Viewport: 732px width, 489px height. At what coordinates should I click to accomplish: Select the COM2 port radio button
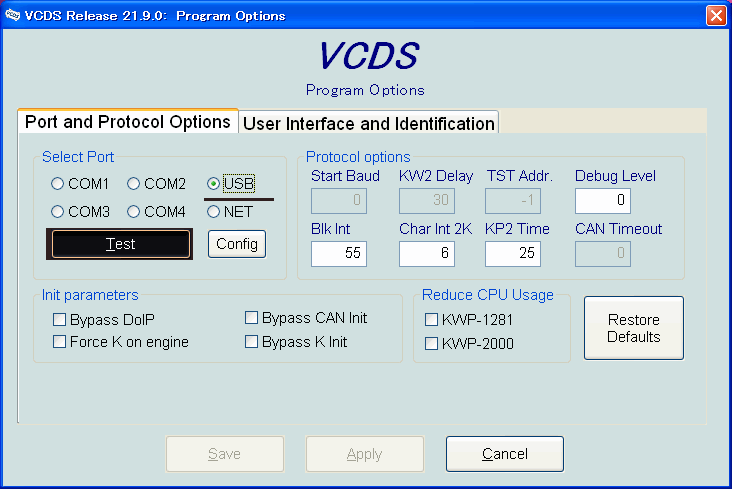(133, 184)
